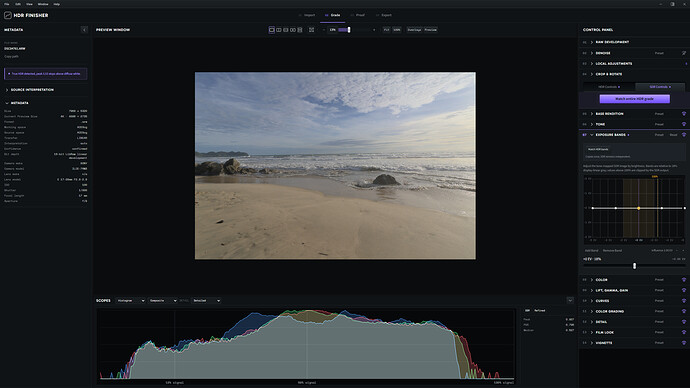
Task: Decrease the band influence value
Action: pos(677,251)
